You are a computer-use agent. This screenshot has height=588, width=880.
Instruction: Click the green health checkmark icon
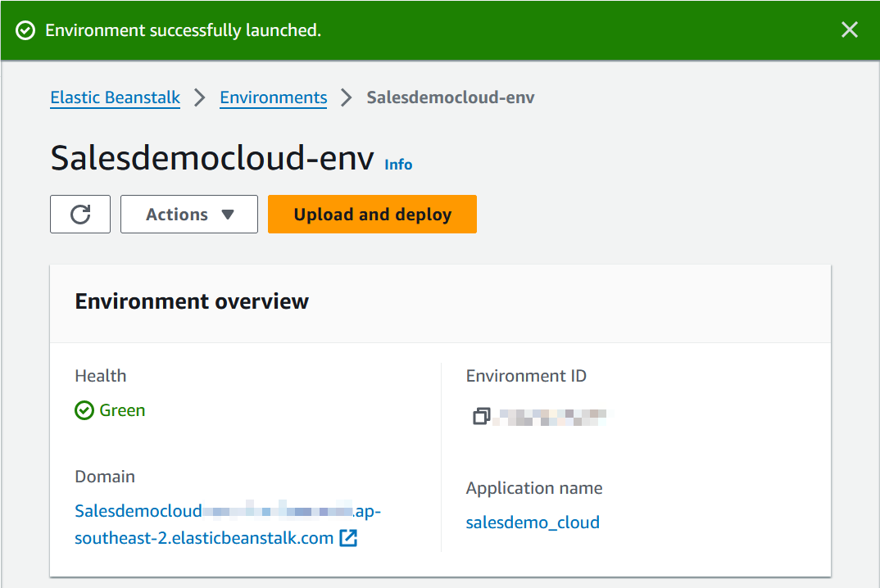(x=84, y=410)
